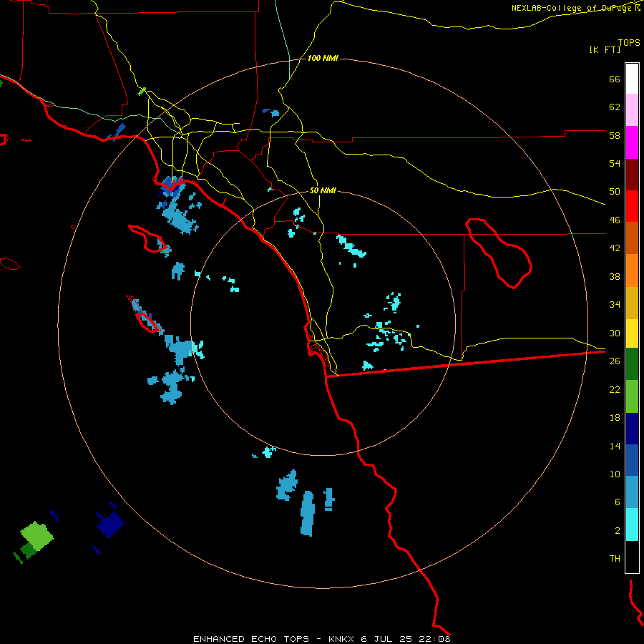Click the 50 NMI range ring label
The height and width of the screenshot is (644, 644).
point(323,190)
